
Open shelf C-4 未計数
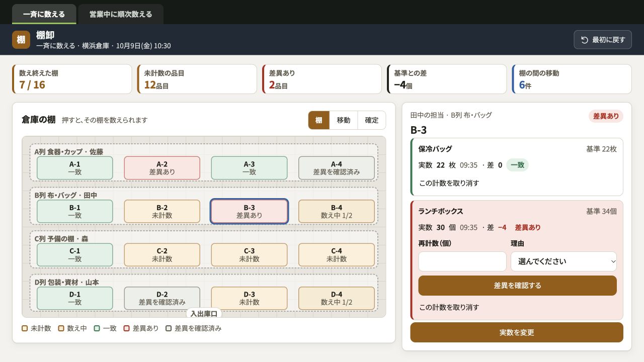pyautogui.click(x=337, y=255)
